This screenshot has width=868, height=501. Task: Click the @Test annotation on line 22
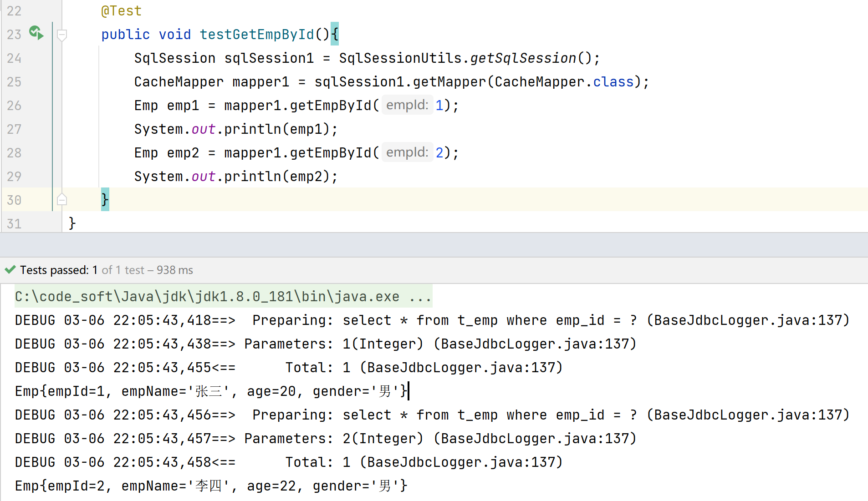click(x=121, y=10)
